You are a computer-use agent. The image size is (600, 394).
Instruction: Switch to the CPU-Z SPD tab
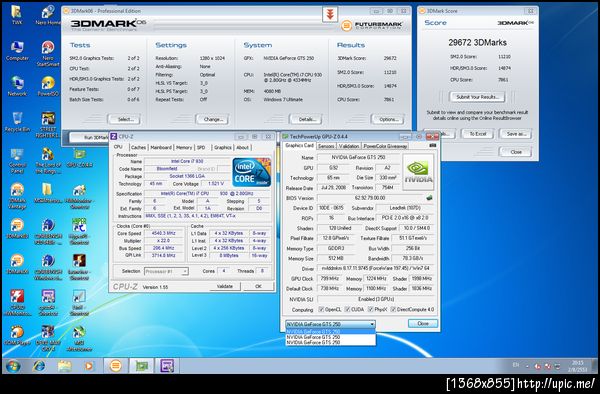[201, 147]
